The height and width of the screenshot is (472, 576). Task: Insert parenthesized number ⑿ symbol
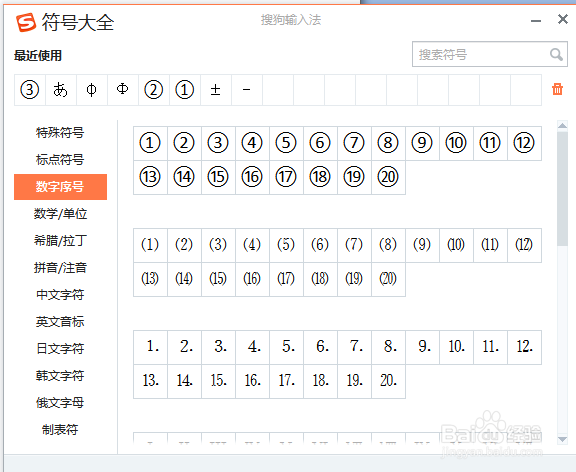524,245
